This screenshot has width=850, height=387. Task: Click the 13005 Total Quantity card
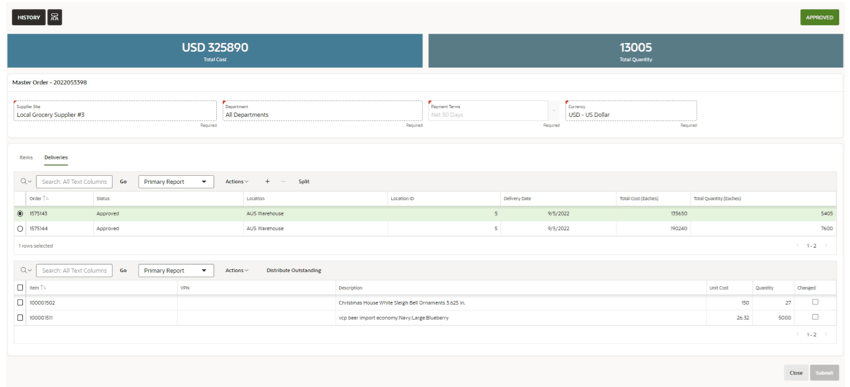click(x=635, y=51)
